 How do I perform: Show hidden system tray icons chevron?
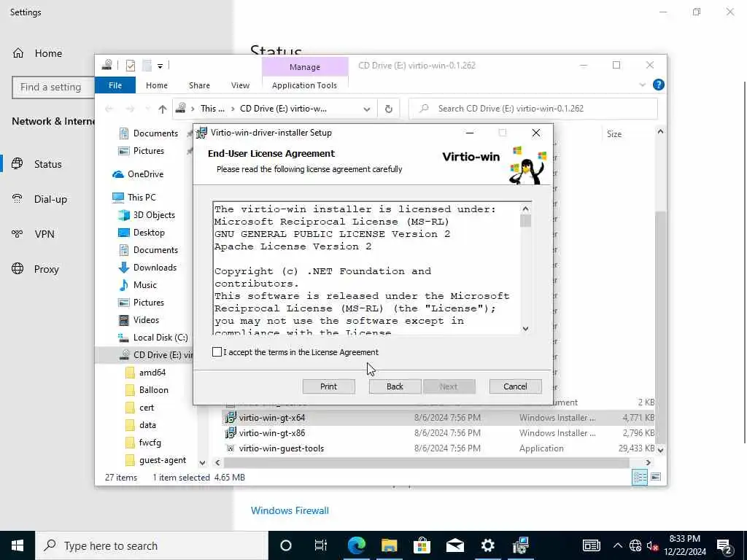coord(617,545)
